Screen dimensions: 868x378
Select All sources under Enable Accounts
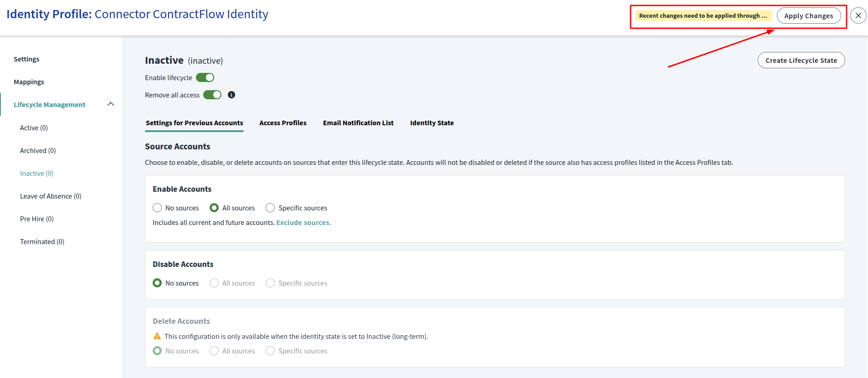(x=214, y=208)
